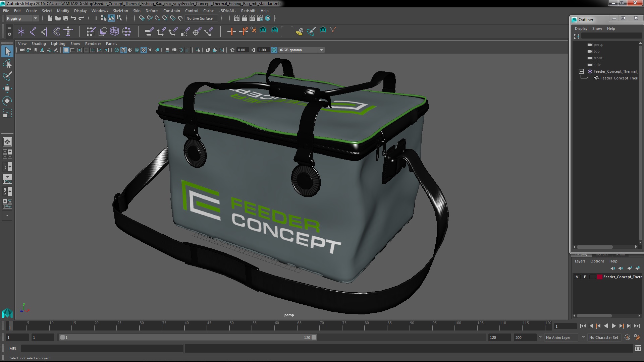Click the Single perspective layout icon
This screenshot has width=644, height=362.
[x=7, y=142]
